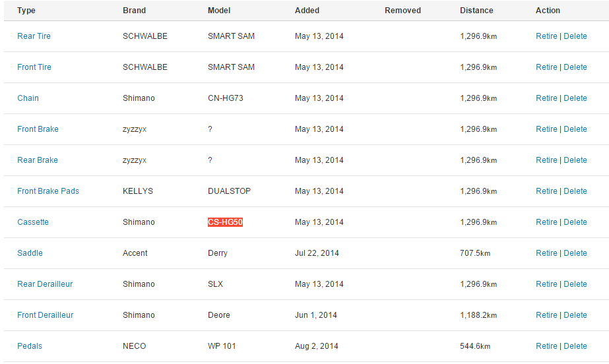
Task: Delete the Front Derailleur component
Action: (x=575, y=315)
